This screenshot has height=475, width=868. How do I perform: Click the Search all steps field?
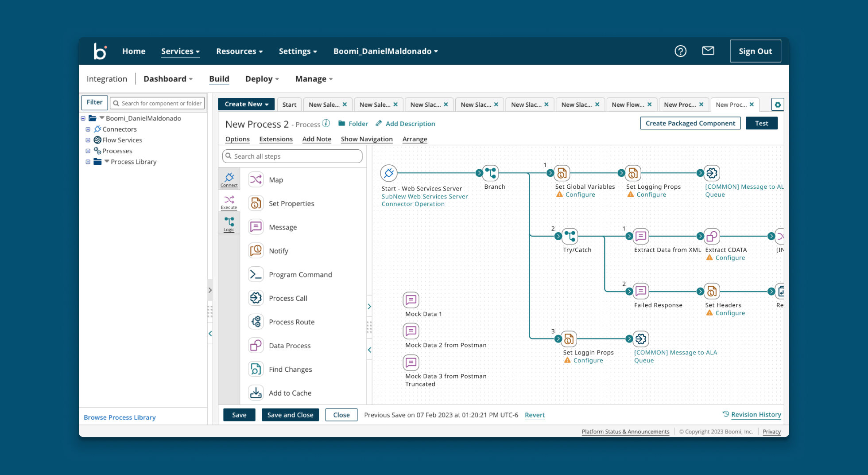[292, 156]
